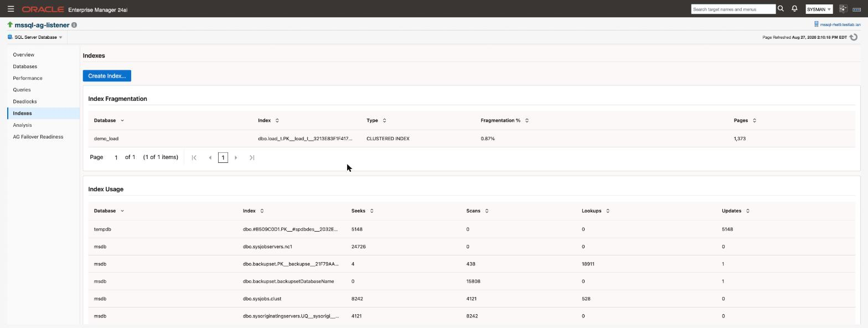868x328 pixels.
Task: Select the demo_load database cell
Action: 106,139
